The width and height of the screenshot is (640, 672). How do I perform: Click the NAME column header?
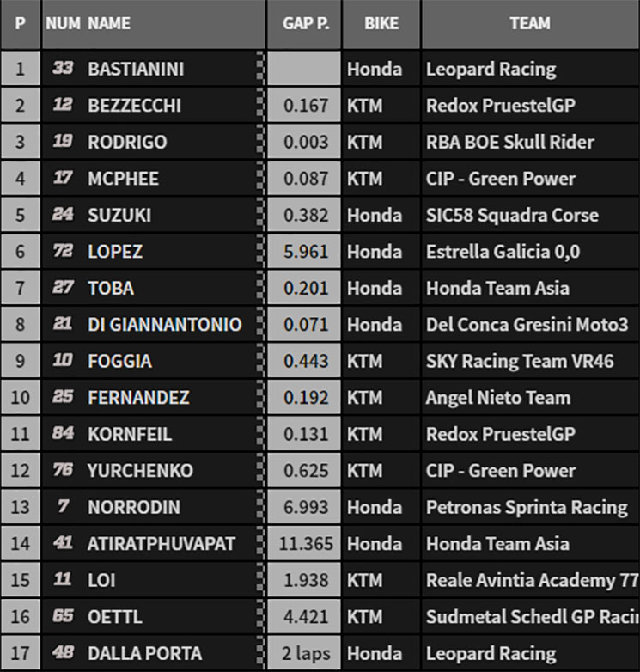[x=109, y=23]
